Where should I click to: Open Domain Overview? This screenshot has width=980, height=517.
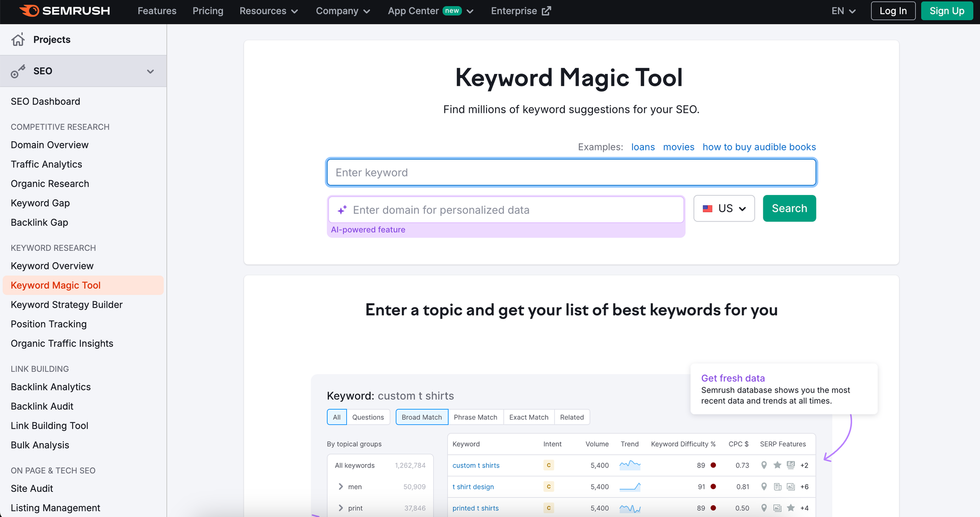click(x=49, y=145)
